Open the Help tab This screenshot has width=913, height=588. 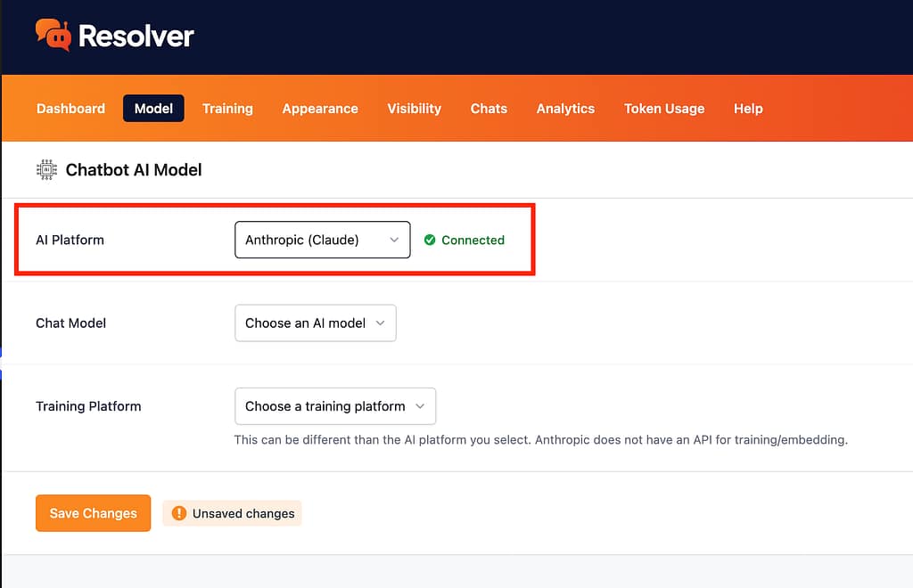(748, 108)
